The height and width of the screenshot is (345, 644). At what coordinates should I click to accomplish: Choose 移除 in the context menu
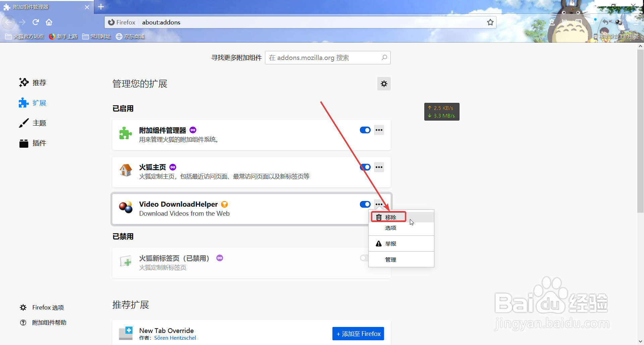coord(401,217)
